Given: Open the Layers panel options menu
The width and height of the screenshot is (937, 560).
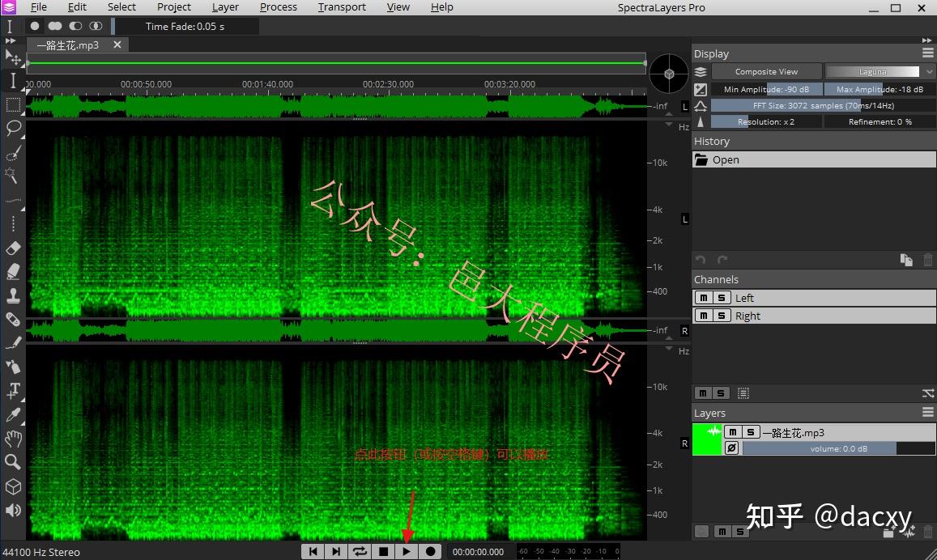Looking at the screenshot, I should click(927, 413).
